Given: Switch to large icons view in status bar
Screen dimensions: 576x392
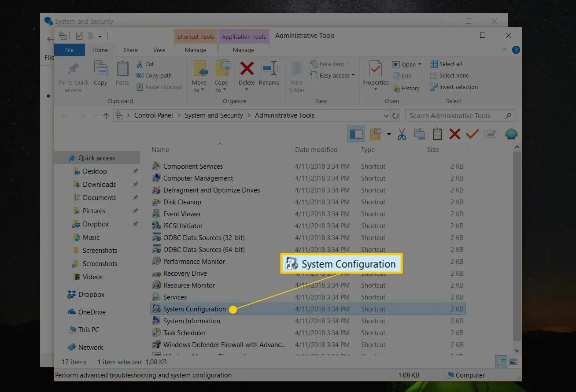Looking at the screenshot, I should coord(513,362).
